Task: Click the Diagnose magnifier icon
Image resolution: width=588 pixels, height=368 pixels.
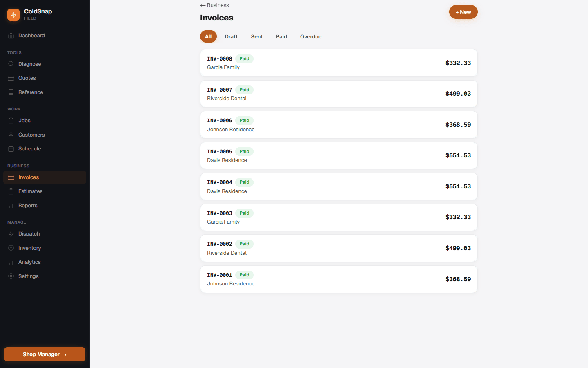Action: [x=11, y=64]
